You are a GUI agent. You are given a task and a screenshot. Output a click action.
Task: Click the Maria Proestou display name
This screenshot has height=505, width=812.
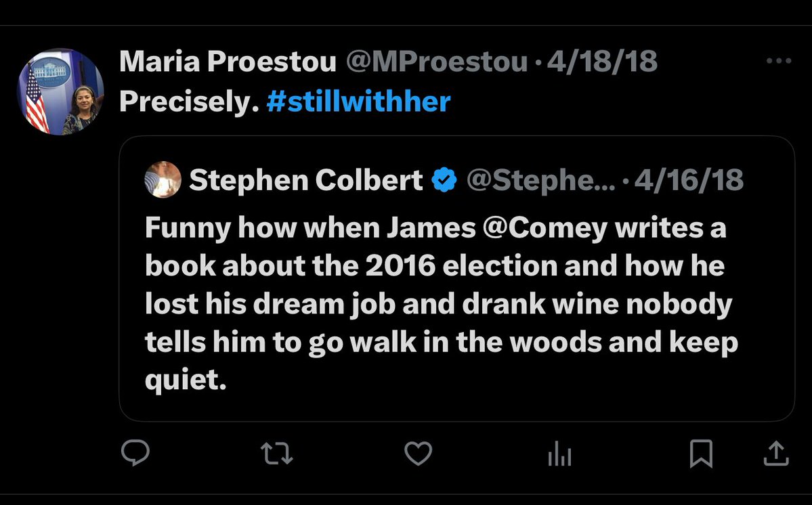(x=228, y=62)
